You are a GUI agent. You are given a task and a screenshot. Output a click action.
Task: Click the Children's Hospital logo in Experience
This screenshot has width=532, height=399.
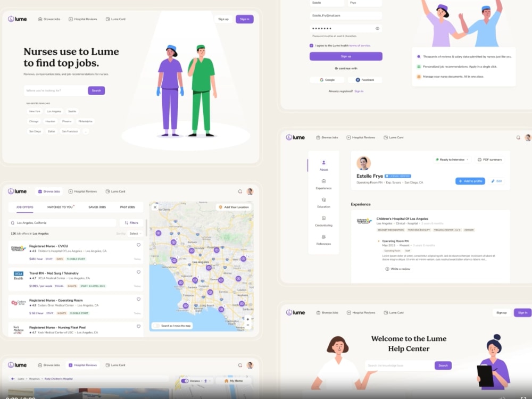(364, 221)
